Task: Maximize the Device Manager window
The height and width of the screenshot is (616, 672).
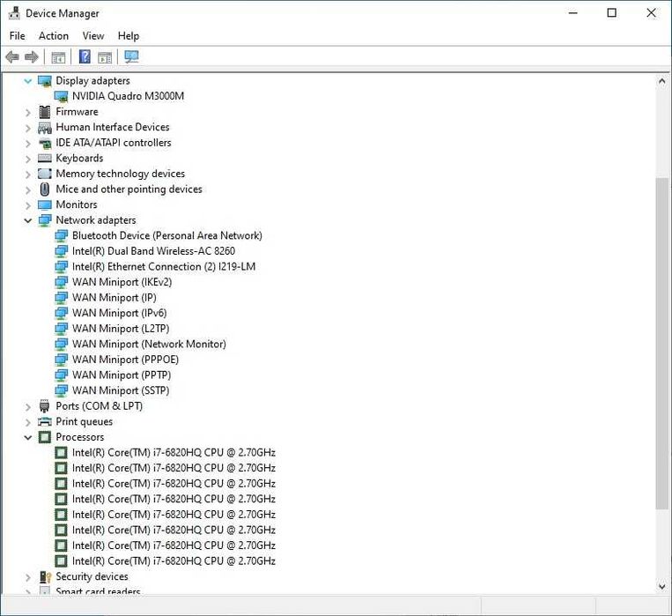Action: pos(612,13)
